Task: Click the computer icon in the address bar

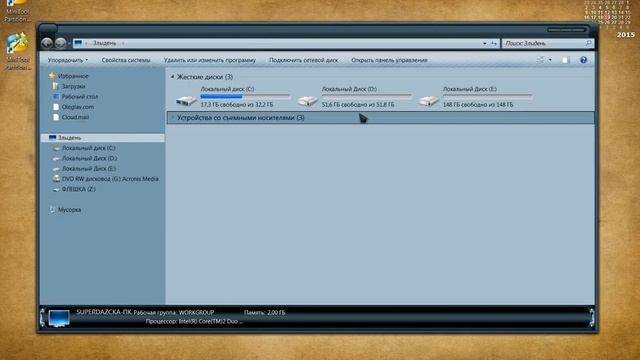Action: tap(78, 43)
